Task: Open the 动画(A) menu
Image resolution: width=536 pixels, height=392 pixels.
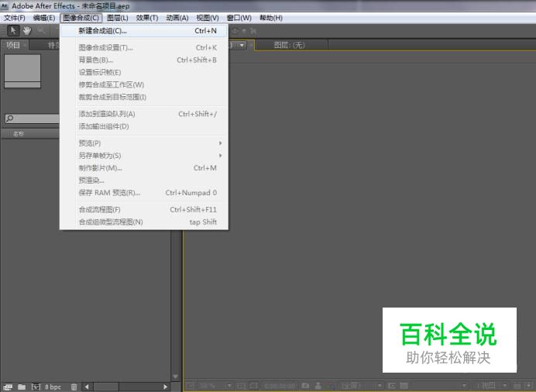Action: [177, 18]
